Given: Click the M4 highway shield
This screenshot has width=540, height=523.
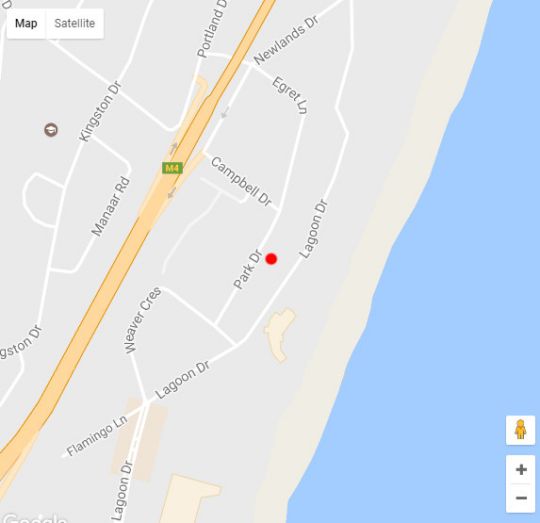Looking at the screenshot, I should click(x=172, y=168).
